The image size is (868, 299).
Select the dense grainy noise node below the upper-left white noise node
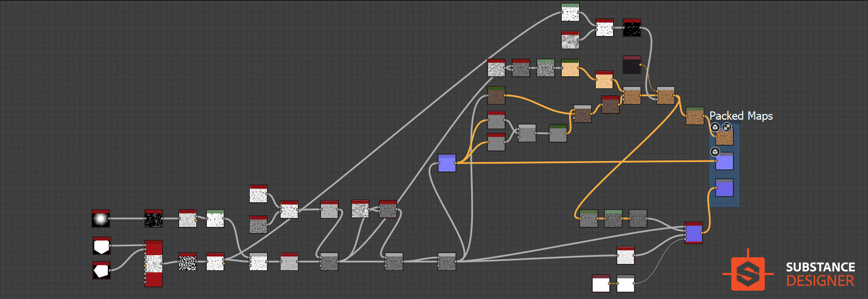(258, 224)
